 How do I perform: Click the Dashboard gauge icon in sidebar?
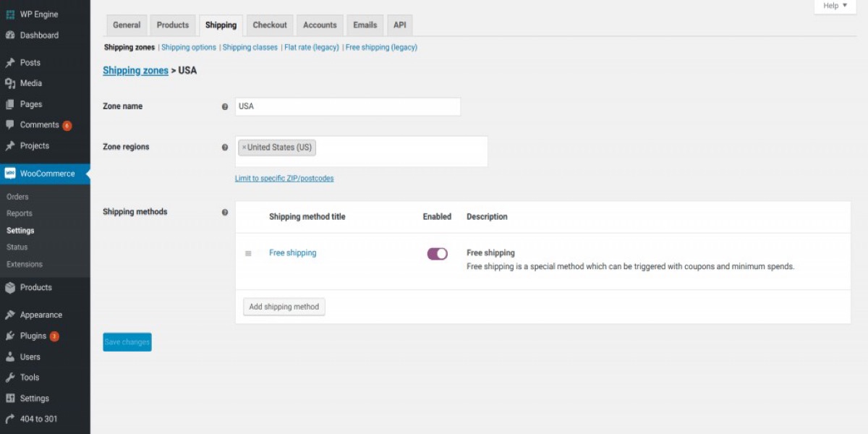pyautogui.click(x=10, y=35)
